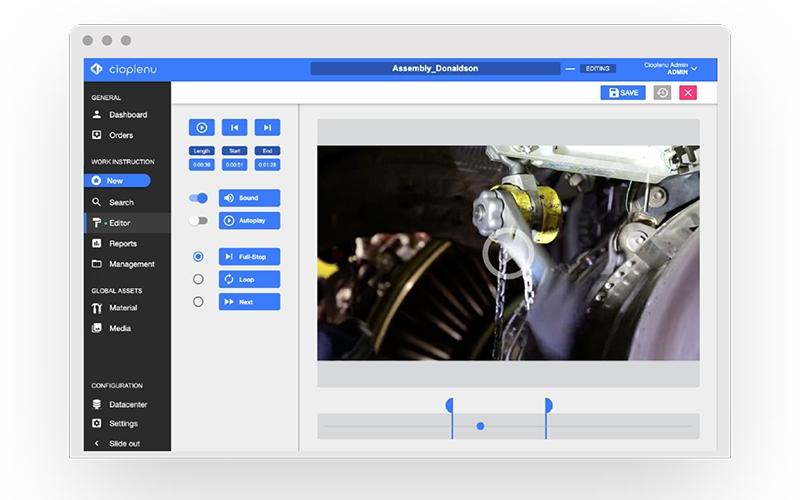Click the Sound button
This screenshot has width=800, height=500.
tap(249, 198)
